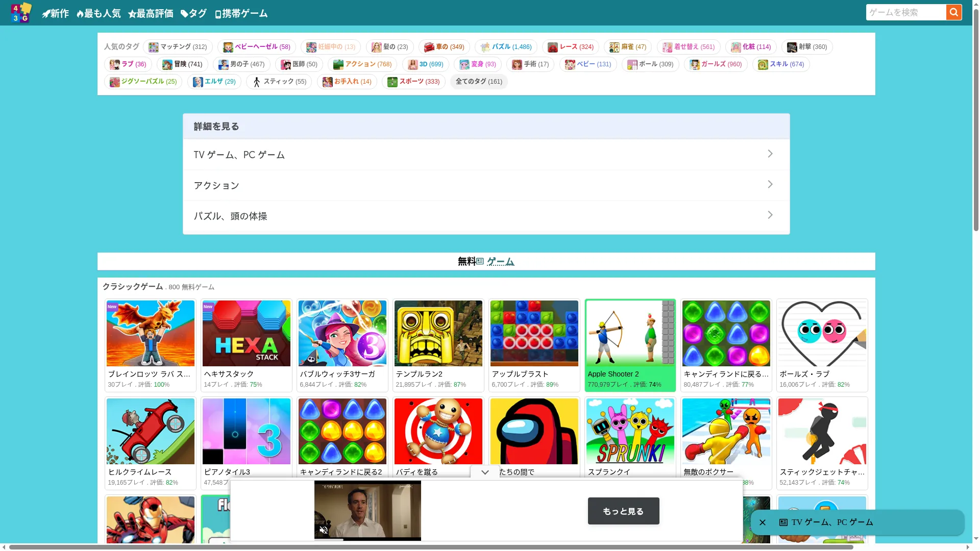The image size is (980, 551).
Task: Open the ヘキサスタック game thumbnail
Action: (246, 333)
